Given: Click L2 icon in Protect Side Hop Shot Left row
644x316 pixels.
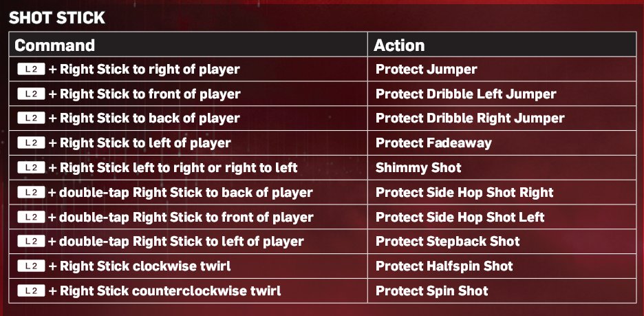Looking at the screenshot, I should [31, 217].
